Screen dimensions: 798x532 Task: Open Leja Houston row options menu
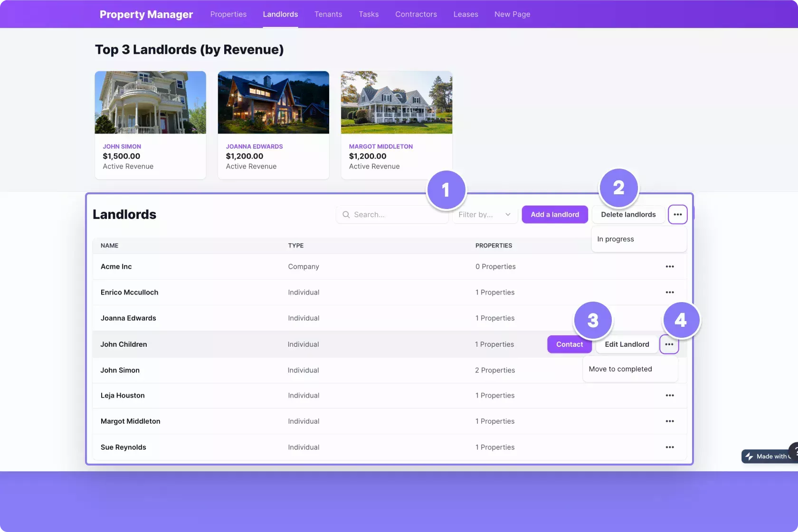click(x=670, y=396)
